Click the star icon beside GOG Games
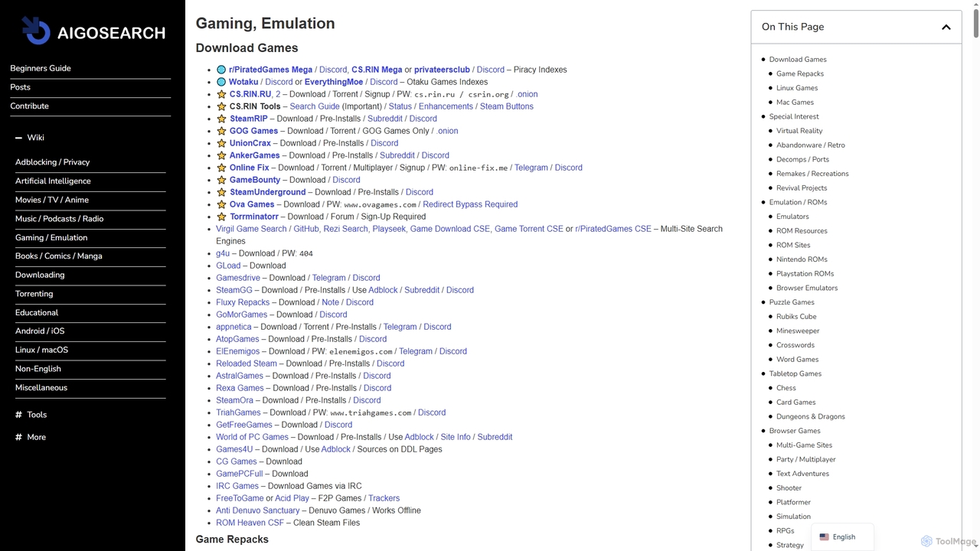 [221, 131]
